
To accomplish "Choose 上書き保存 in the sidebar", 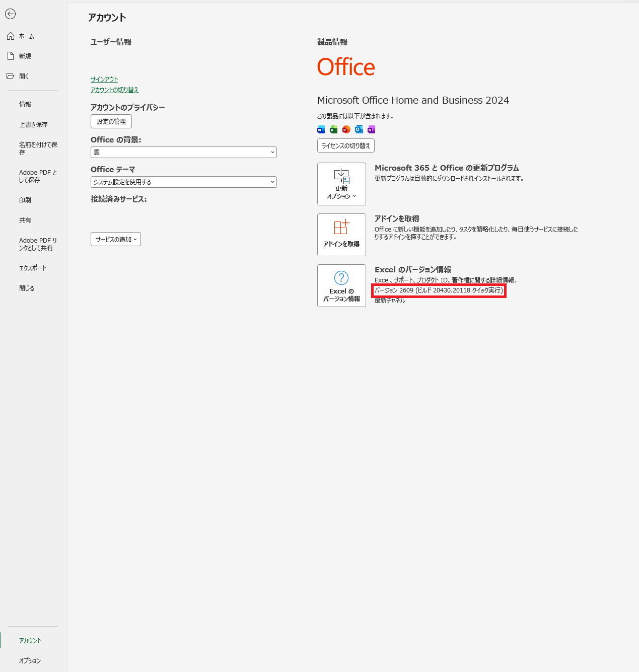I will tap(33, 124).
